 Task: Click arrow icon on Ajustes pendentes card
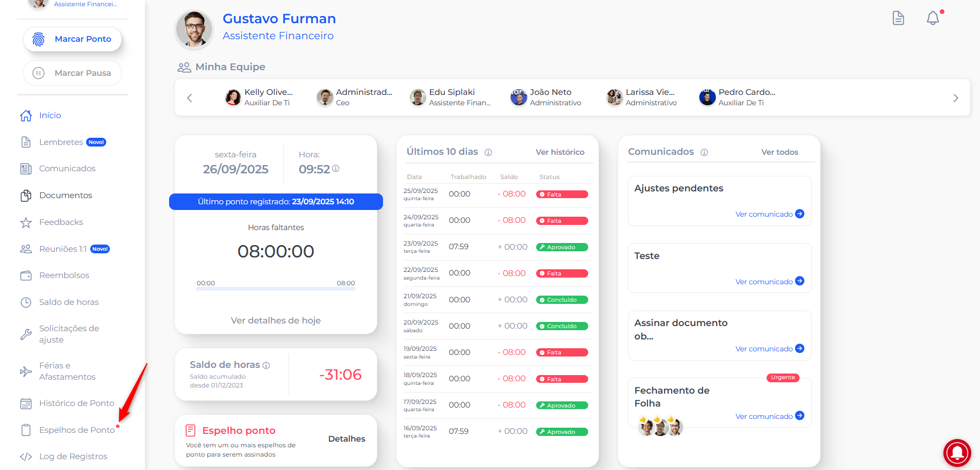800,214
